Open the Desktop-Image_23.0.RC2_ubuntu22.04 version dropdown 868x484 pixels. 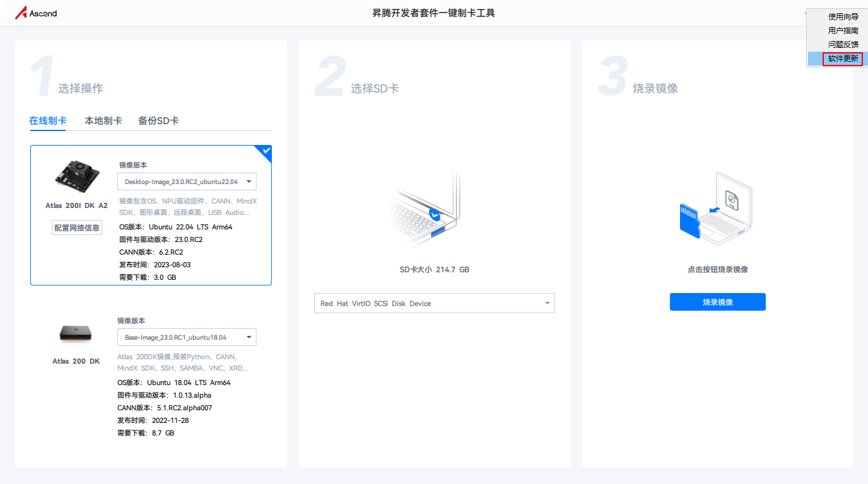point(187,181)
